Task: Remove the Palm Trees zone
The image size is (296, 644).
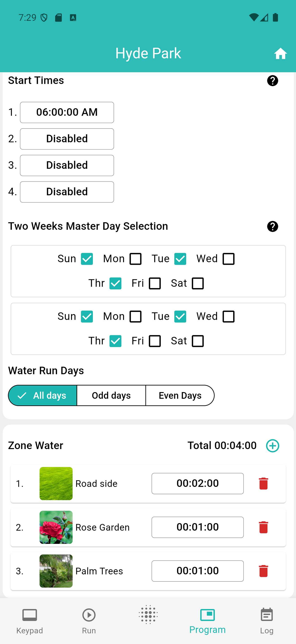Action: click(x=263, y=571)
